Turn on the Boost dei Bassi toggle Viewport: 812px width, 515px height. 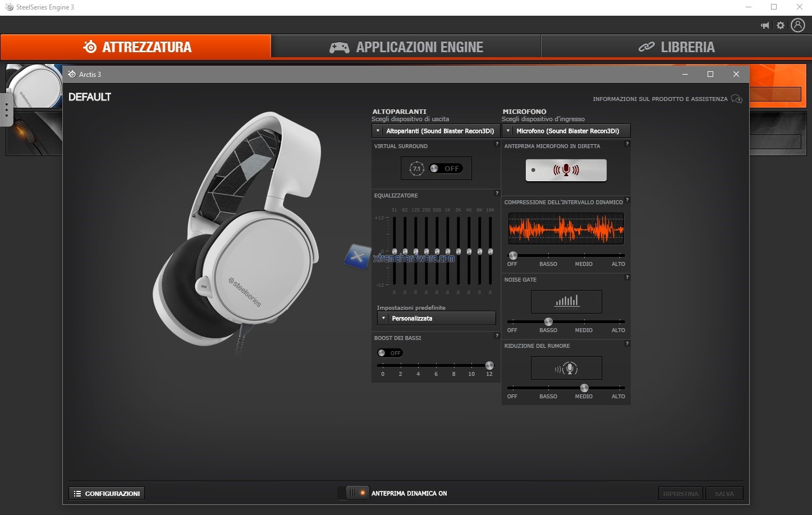click(x=389, y=353)
